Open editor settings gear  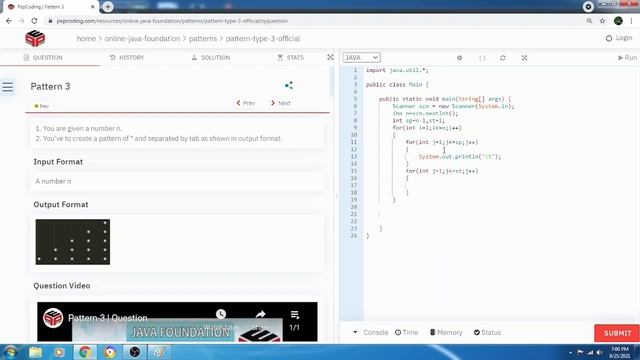459,58
